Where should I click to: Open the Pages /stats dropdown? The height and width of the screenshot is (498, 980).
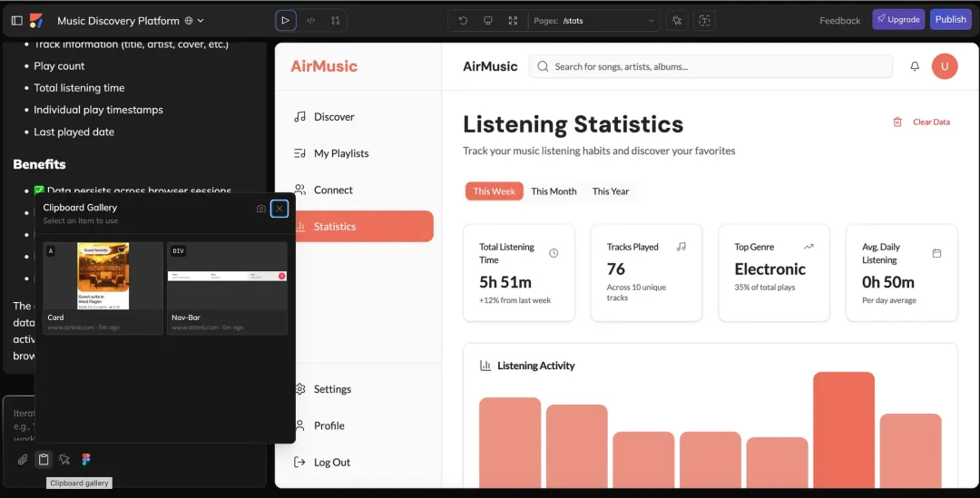click(593, 21)
